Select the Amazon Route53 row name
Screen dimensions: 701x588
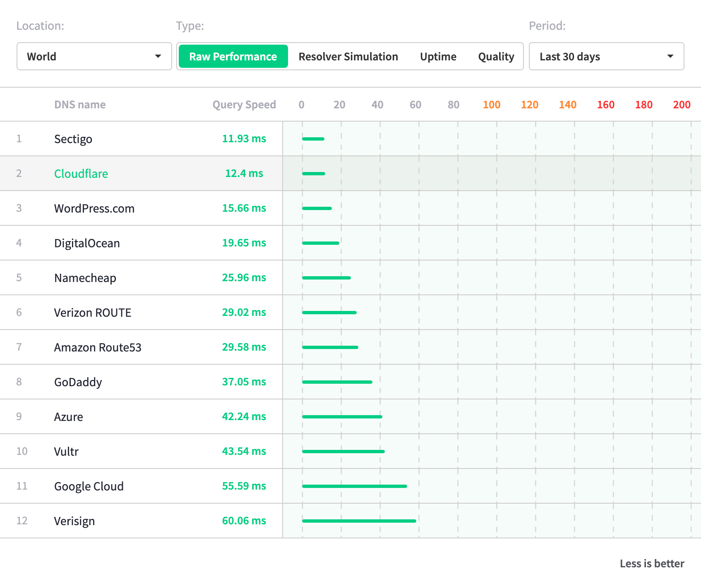(98, 347)
